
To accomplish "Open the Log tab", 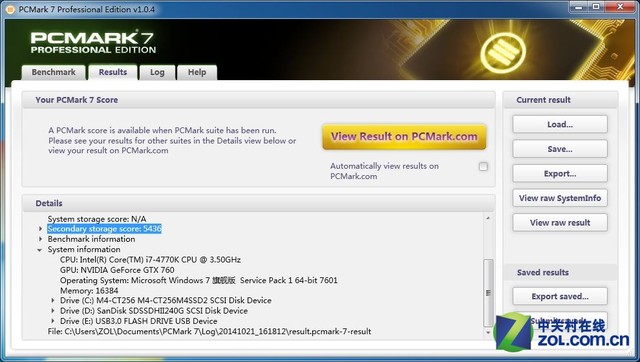I will pos(157,72).
